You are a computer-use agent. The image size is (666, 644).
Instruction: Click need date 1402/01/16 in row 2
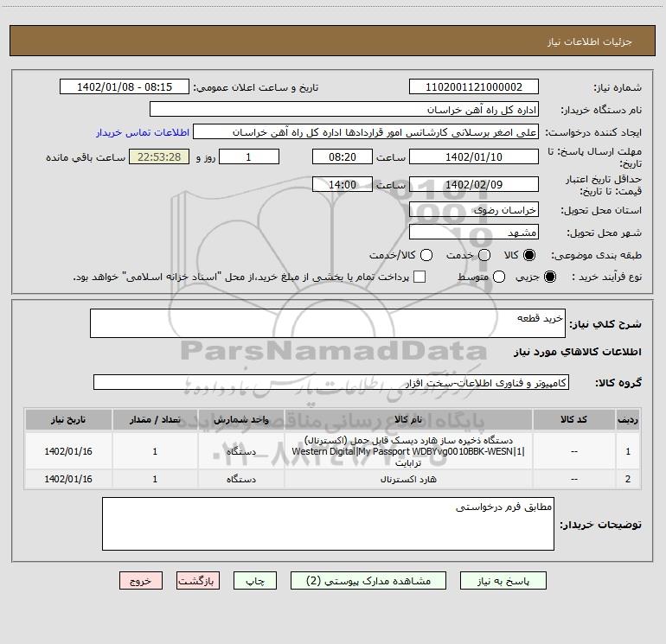click(x=68, y=479)
